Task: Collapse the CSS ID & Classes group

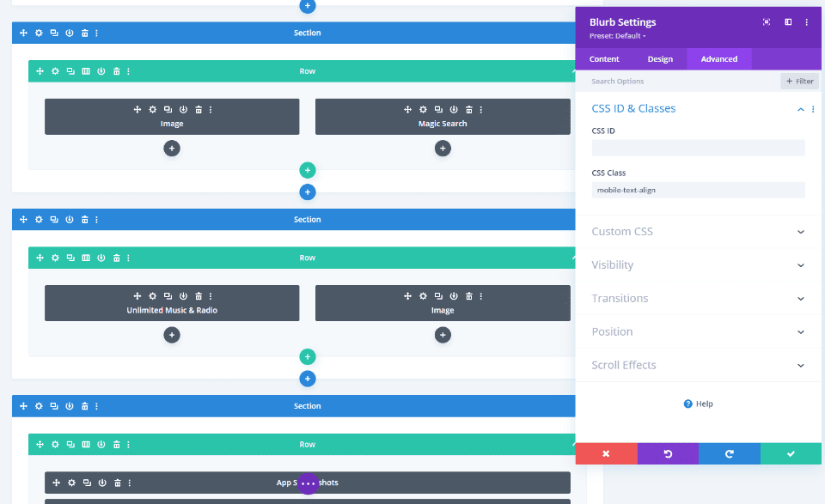Action: click(800, 109)
